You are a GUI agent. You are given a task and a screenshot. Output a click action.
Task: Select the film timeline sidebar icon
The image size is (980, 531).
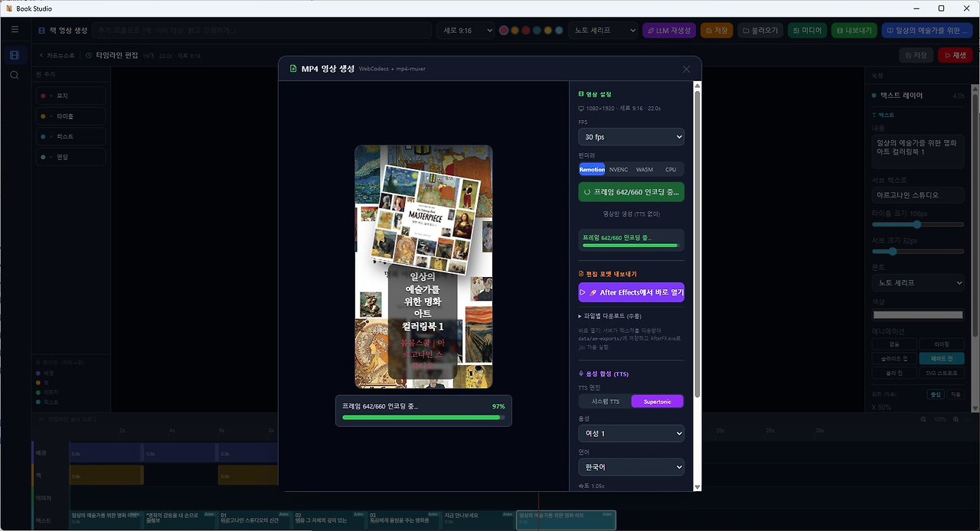(x=15, y=55)
